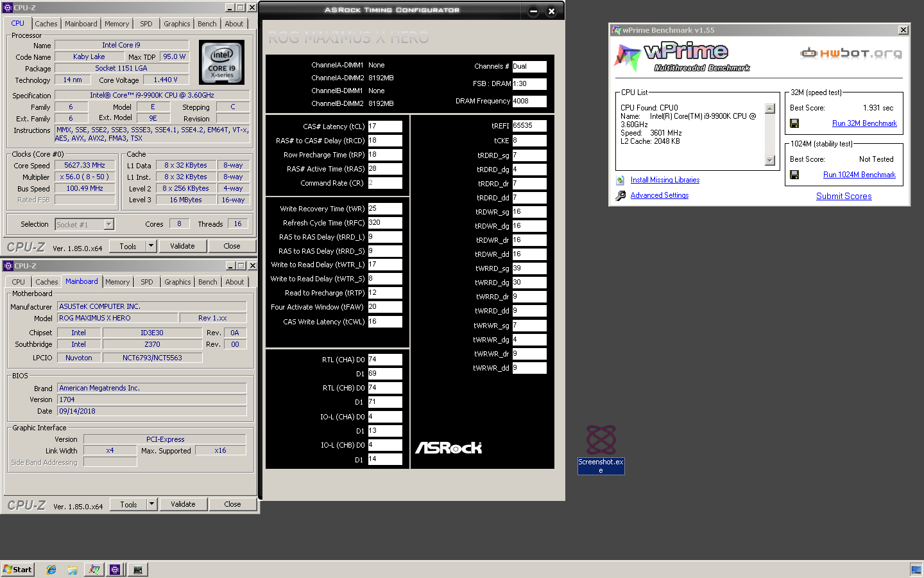
Task: Open Install Missing Libraries link
Action: point(665,180)
